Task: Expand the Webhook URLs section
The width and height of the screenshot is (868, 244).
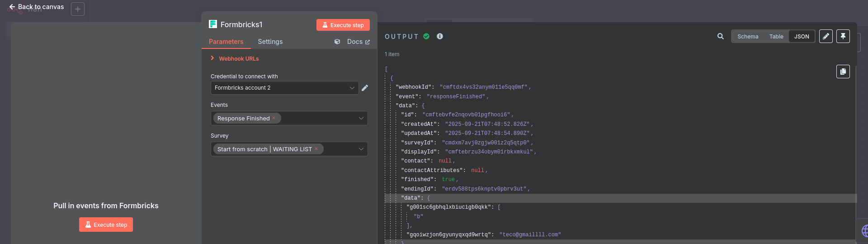Action: click(235, 59)
